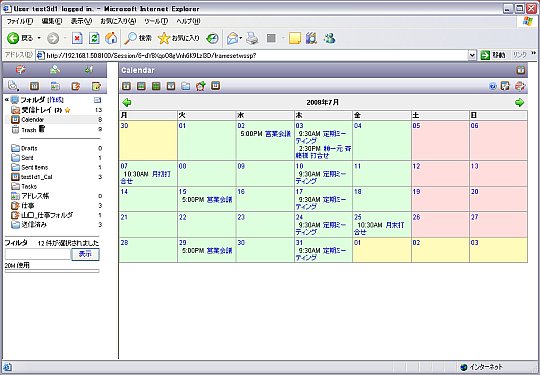The width and height of the screenshot is (540, 375).
Task: Open the ツール menu
Action: (156, 21)
